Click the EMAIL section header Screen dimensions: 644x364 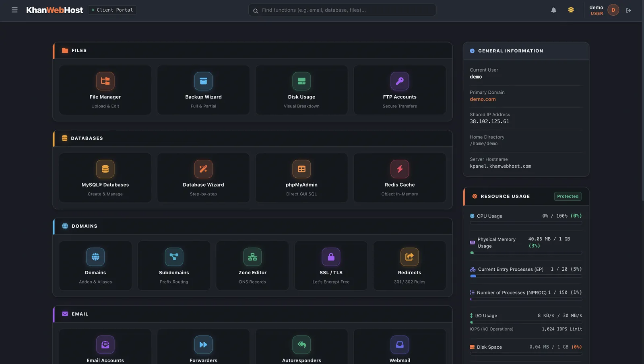tap(252, 314)
